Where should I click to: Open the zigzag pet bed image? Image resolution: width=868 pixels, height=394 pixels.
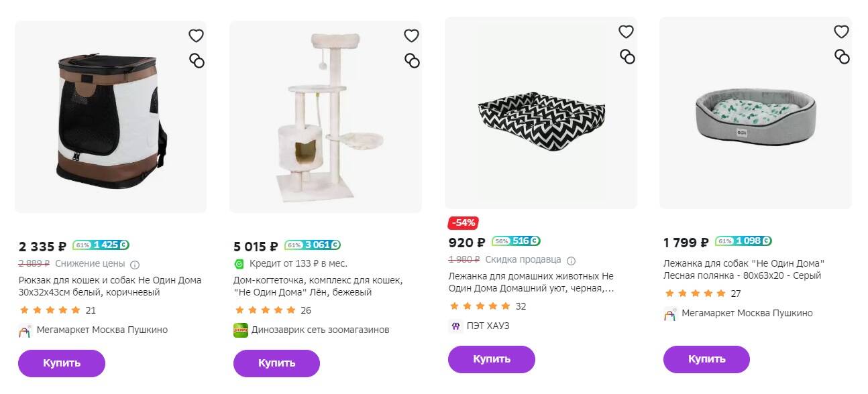point(541,114)
